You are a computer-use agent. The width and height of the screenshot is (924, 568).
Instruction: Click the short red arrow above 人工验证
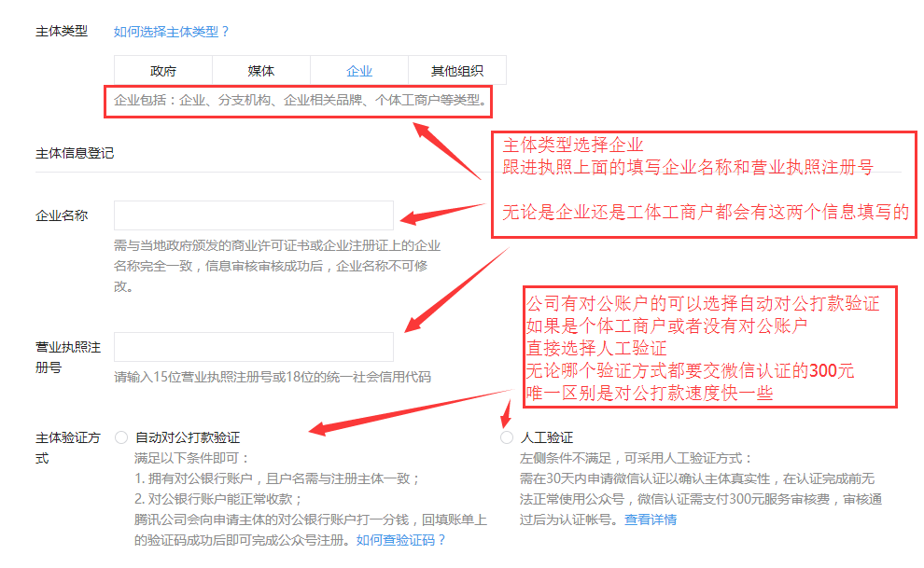click(509, 412)
